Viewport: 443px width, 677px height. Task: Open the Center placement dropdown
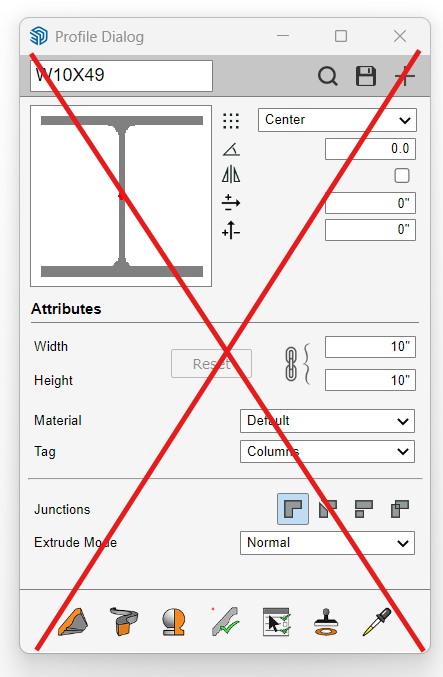click(337, 120)
